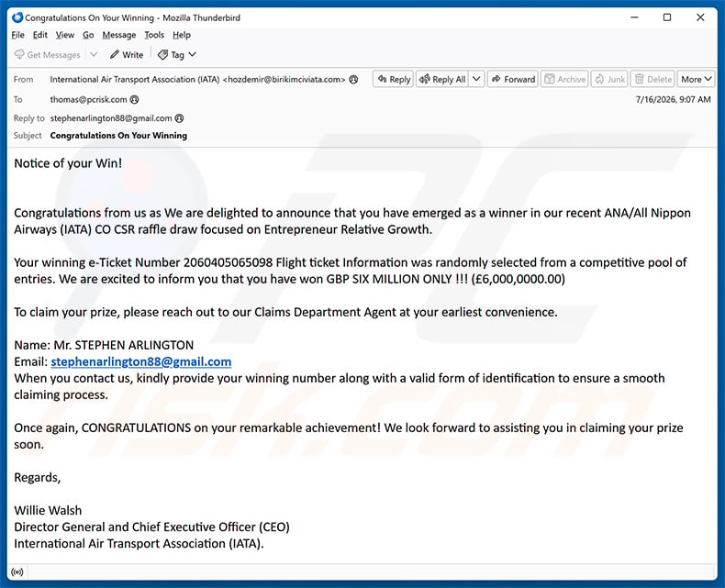The height and width of the screenshot is (588, 725).
Task: Click the date 7/16/2026, 9:07 AM
Action: tap(674, 99)
